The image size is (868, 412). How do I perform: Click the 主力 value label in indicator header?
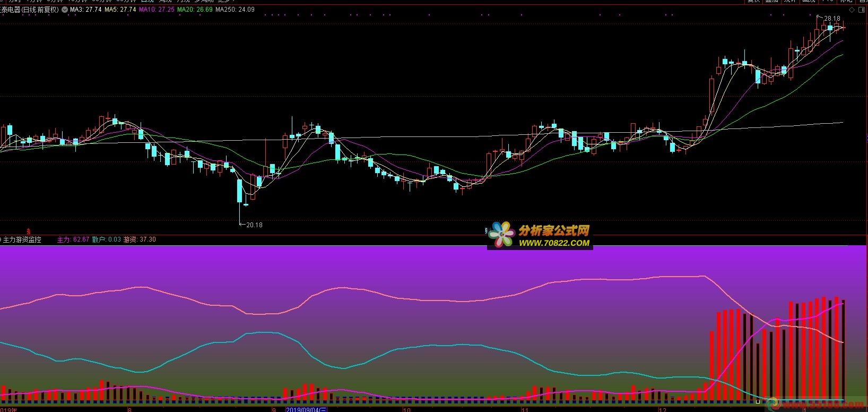click(73, 240)
